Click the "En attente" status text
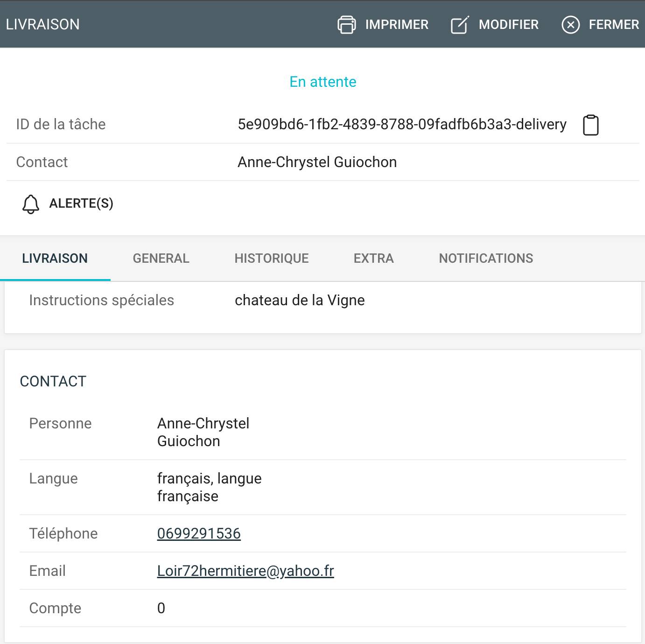This screenshot has width=645, height=644. click(x=322, y=82)
